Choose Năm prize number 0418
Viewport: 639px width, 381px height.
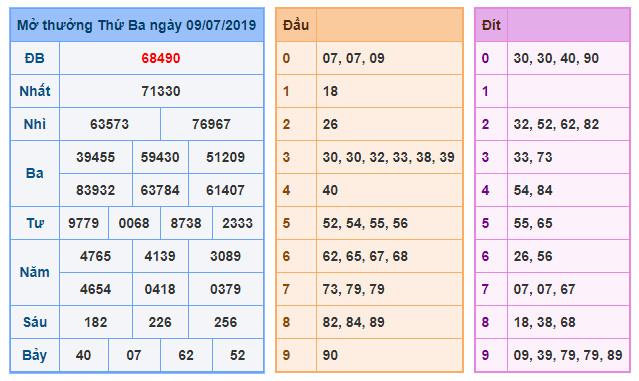point(160,289)
